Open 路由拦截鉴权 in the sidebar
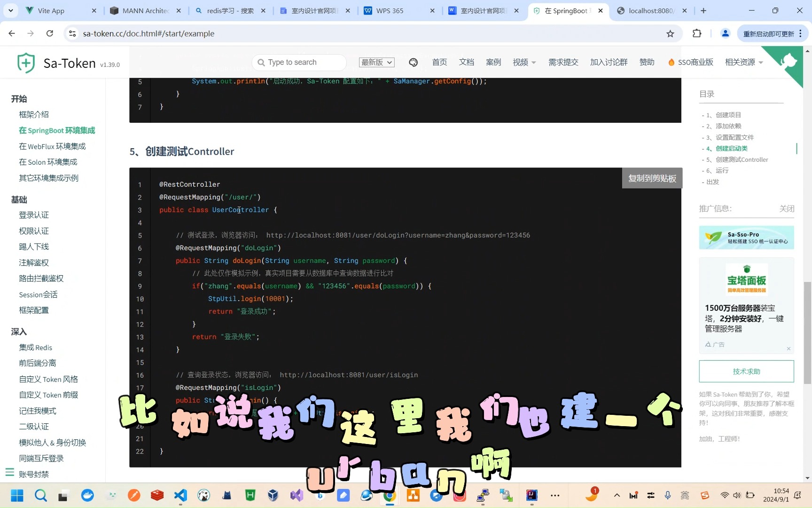This screenshot has width=812, height=508. 41,278
